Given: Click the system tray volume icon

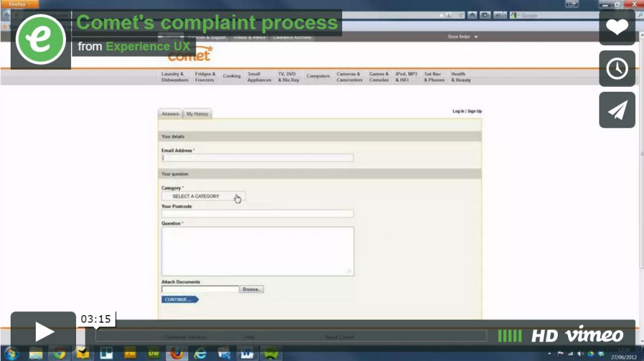Looking at the screenshot, I should point(580,353).
